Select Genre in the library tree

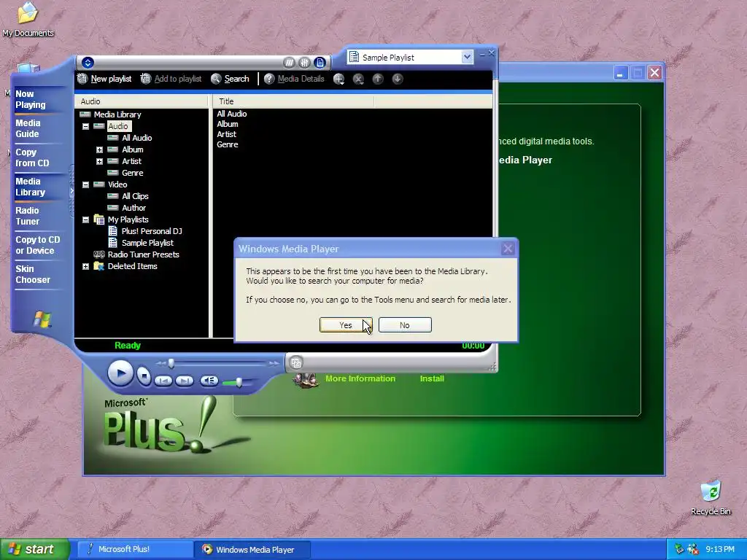coord(133,173)
